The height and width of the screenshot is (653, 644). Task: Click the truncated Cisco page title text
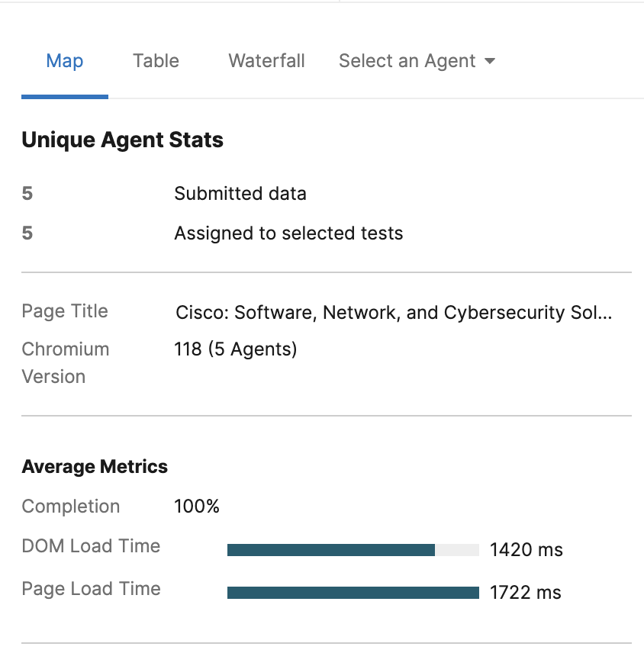click(x=393, y=313)
